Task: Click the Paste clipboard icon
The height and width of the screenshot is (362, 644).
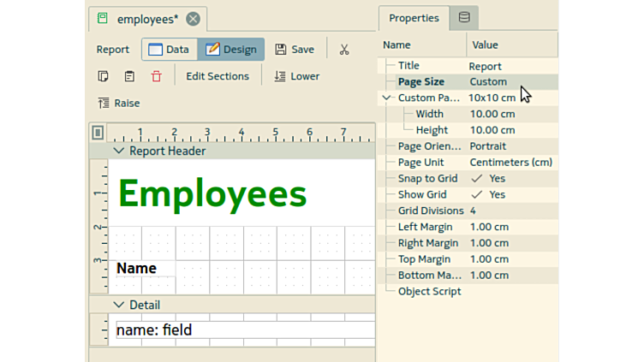Action: [x=129, y=76]
